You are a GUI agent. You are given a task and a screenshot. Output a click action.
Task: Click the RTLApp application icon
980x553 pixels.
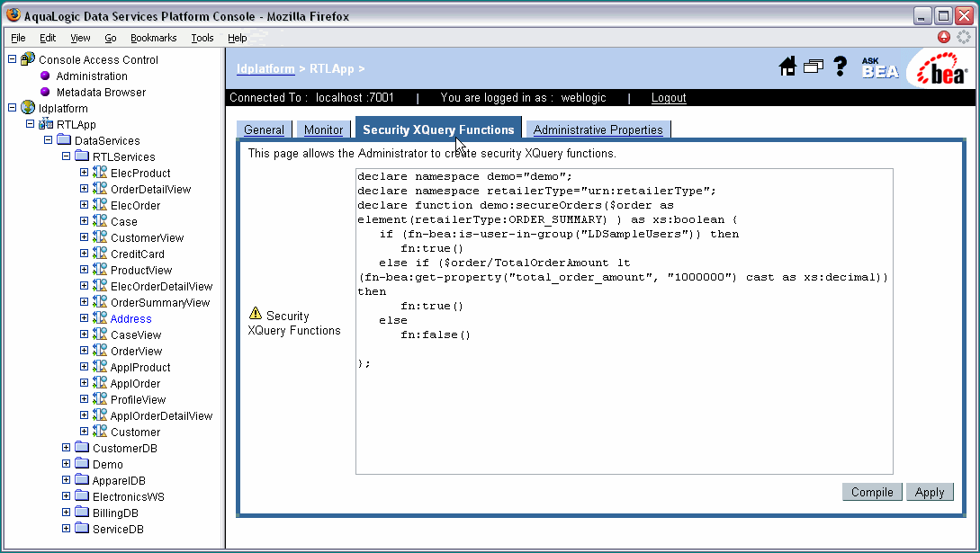tap(46, 123)
